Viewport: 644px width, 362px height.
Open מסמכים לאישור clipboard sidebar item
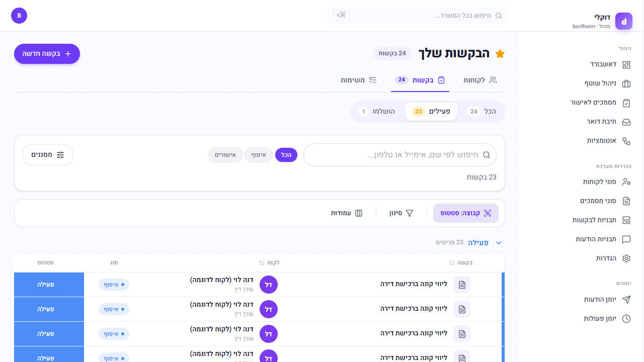click(600, 103)
